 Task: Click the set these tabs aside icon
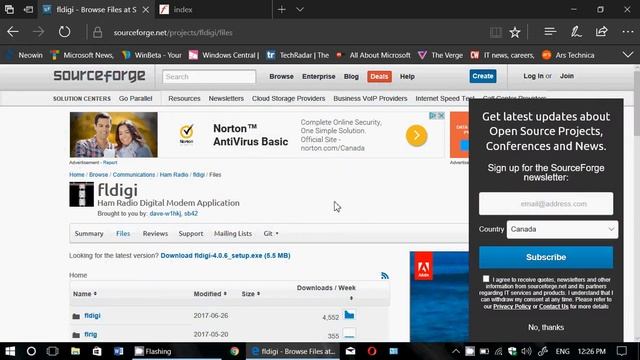coord(28,9)
